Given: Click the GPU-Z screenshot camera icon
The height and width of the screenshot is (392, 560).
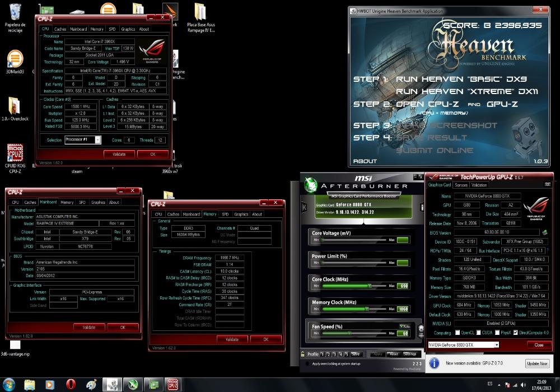Looking at the screenshot, I should [548, 185].
